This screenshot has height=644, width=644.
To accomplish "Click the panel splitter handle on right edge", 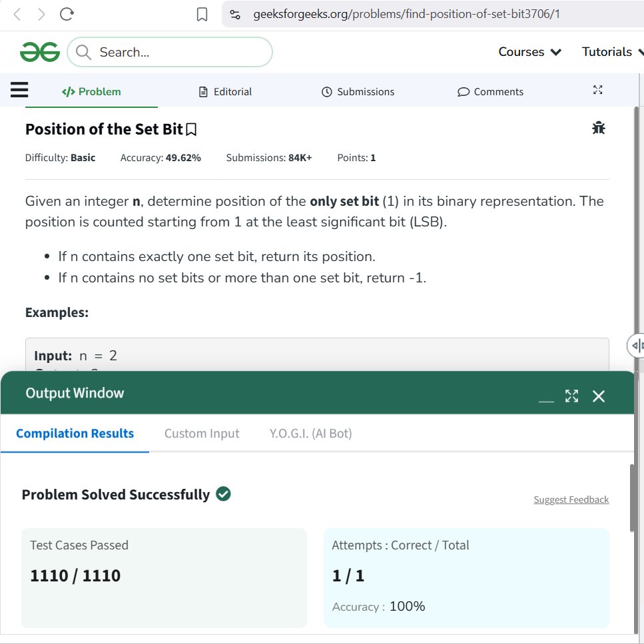I will [636, 346].
